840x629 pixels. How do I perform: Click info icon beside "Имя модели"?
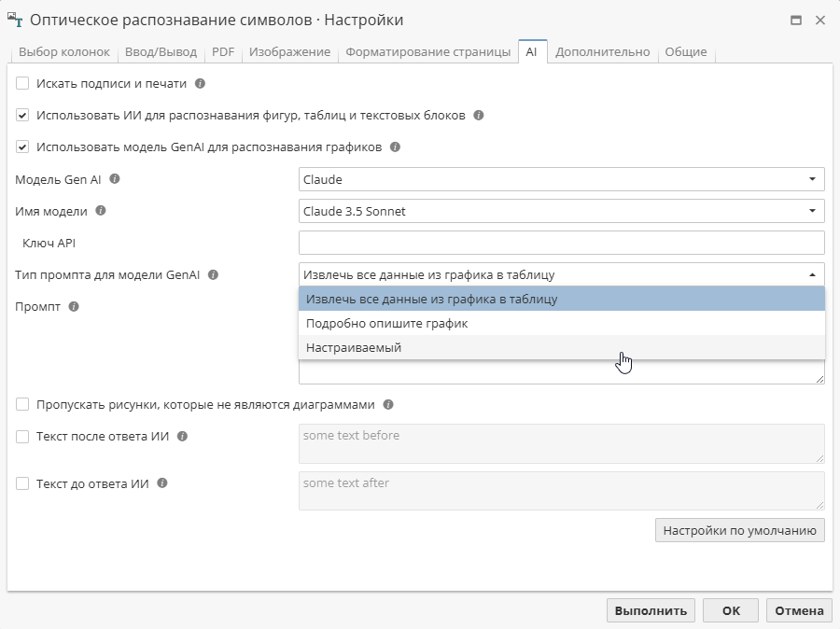pyautogui.click(x=102, y=211)
